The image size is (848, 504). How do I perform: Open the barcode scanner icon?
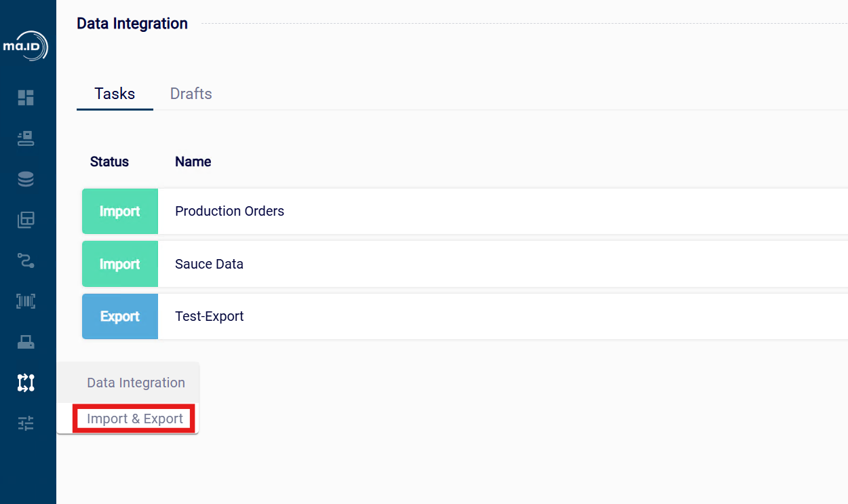26,301
